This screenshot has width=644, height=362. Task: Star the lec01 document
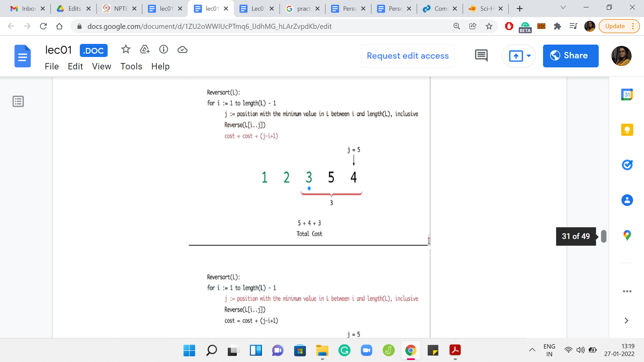(126, 50)
